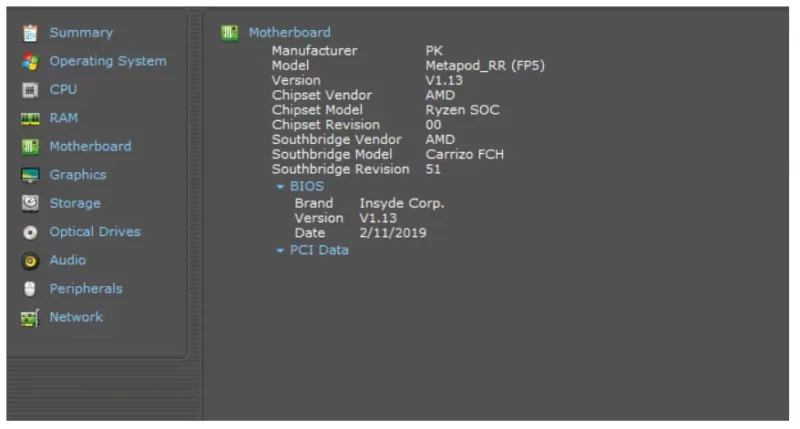Open the Summary section

(81, 33)
